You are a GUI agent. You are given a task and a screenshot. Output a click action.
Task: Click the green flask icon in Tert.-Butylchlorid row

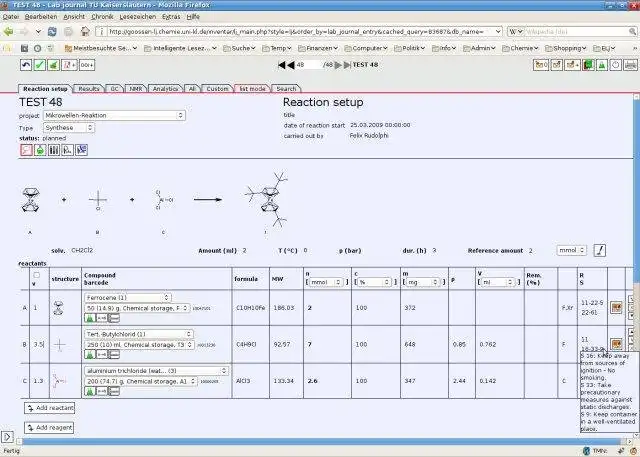[x=90, y=355]
